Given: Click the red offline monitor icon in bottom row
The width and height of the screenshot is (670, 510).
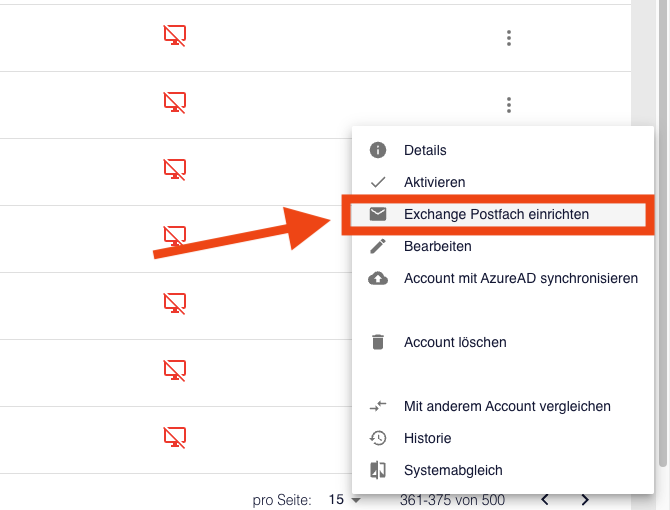Looking at the screenshot, I should 175,437.
